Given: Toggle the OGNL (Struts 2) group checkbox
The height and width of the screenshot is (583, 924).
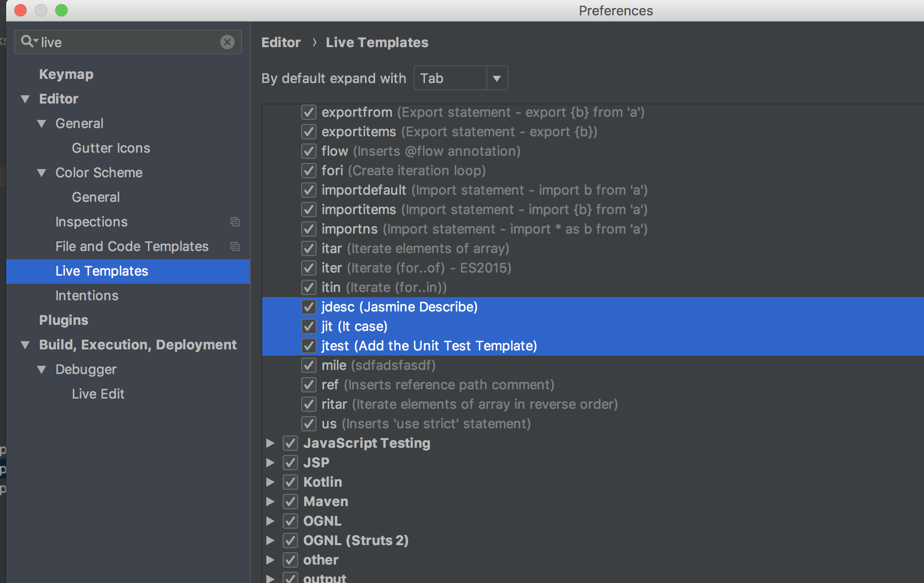Looking at the screenshot, I should tap(290, 540).
